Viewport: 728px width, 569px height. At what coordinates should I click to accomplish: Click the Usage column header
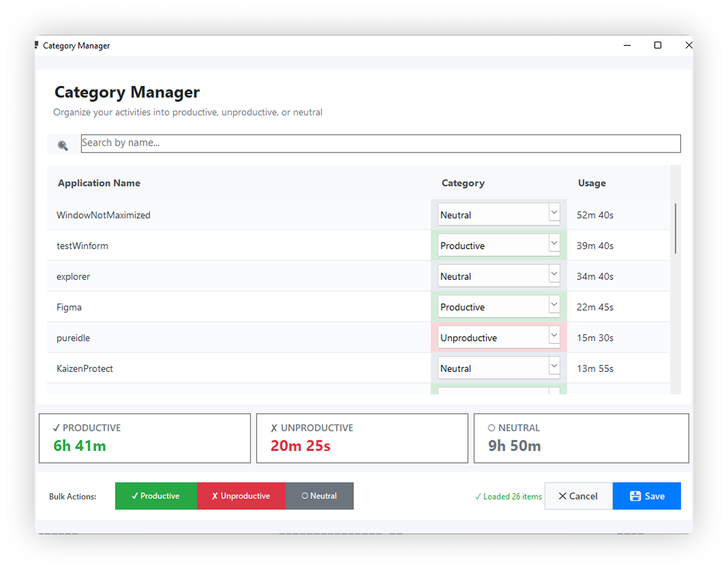pos(592,183)
